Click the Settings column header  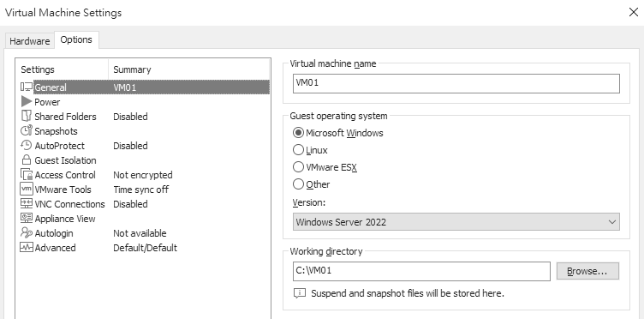[62, 69]
